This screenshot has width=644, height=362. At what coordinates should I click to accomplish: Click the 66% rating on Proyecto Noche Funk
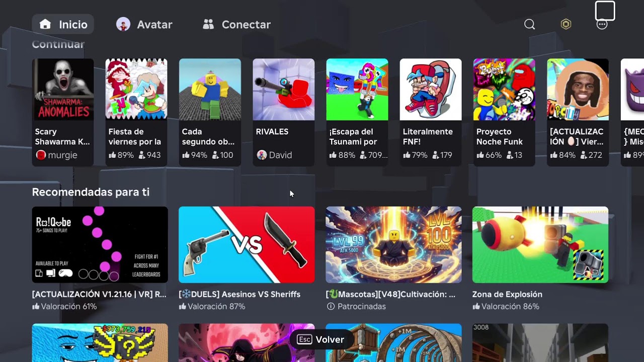489,155
